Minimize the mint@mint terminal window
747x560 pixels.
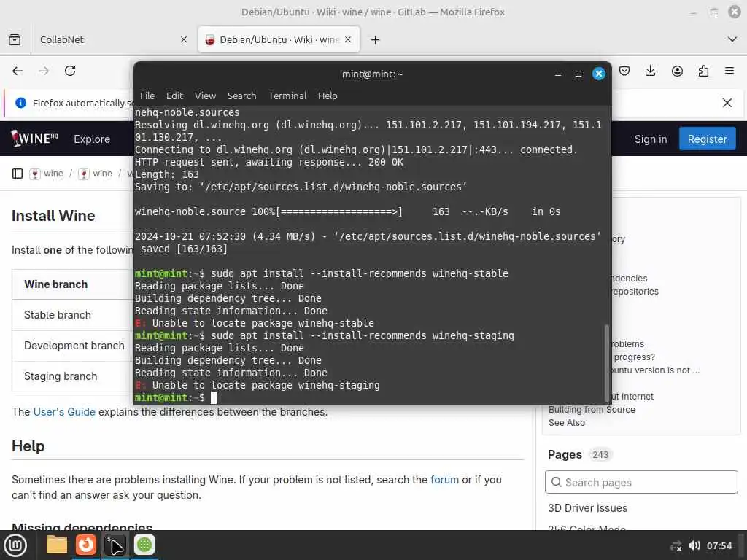[x=558, y=74]
